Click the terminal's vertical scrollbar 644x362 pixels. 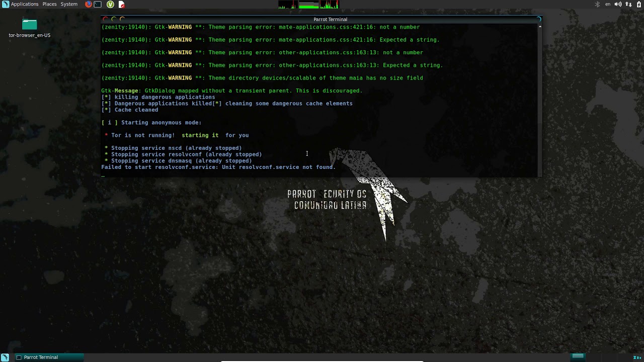pyautogui.click(x=540, y=100)
